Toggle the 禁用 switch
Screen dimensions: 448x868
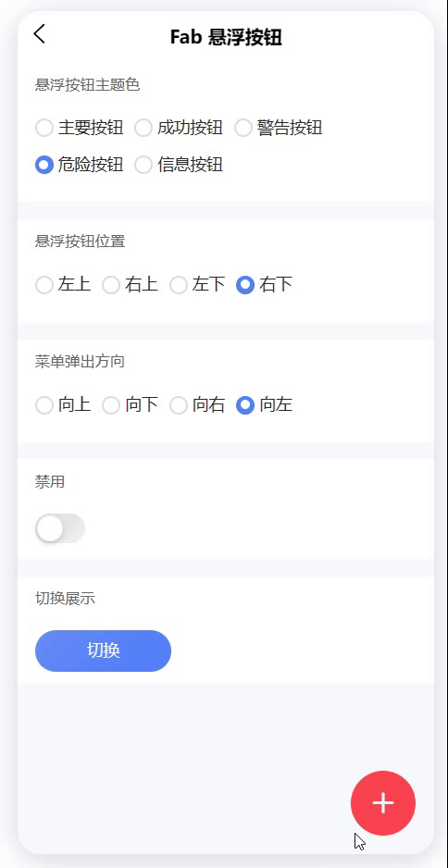click(60, 528)
